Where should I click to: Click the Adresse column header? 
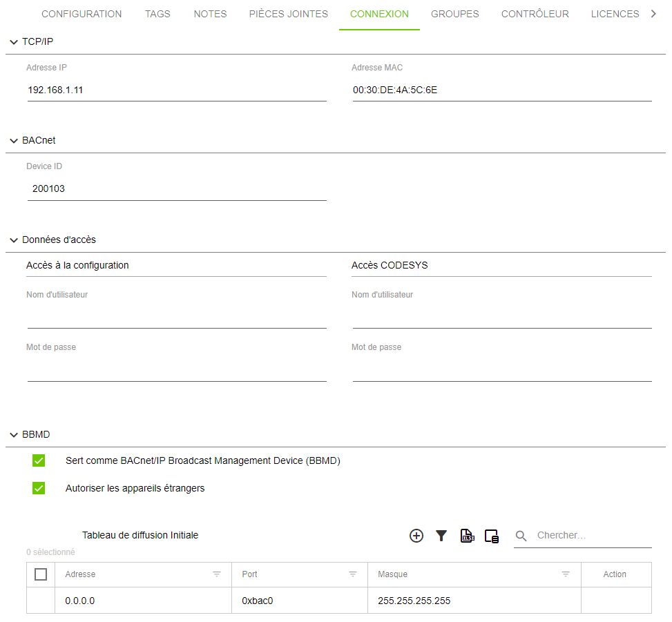143,574
